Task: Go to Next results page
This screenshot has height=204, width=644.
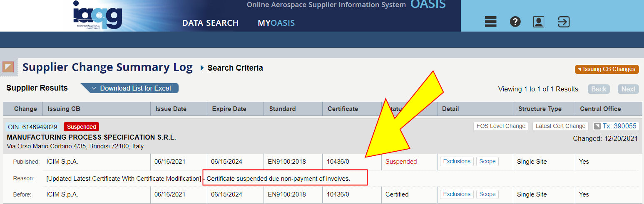Action: click(x=628, y=89)
